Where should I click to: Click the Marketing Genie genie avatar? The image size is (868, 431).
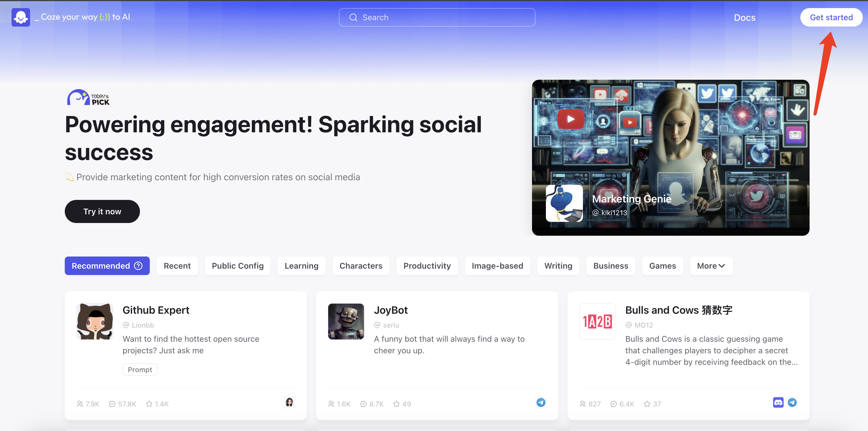[x=564, y=203]
